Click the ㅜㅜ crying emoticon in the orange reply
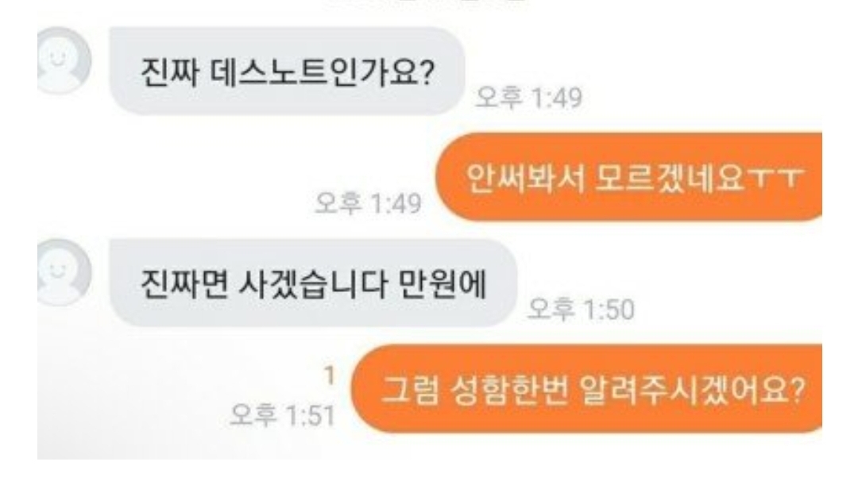Viewport: 858px width, 504px height. pyautogui.click(x=775, y=179)
